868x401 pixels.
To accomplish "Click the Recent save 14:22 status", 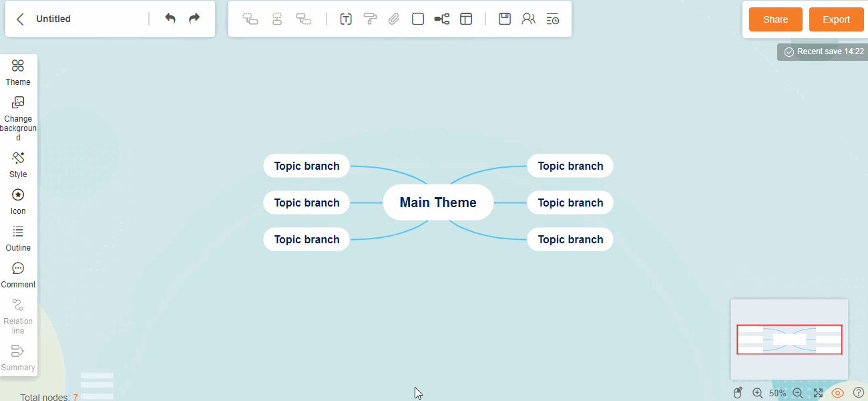I will (x=823, y=51).
